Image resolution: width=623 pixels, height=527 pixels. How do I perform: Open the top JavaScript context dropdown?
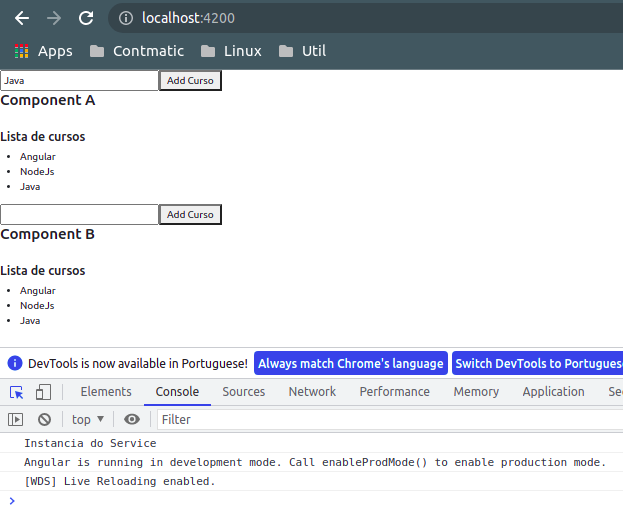(x=88, y=419)
